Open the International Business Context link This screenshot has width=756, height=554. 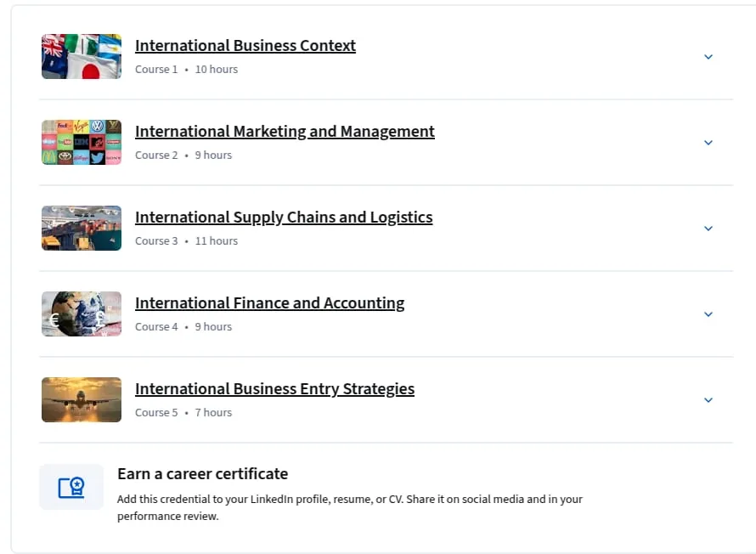(x=245, y=45)
